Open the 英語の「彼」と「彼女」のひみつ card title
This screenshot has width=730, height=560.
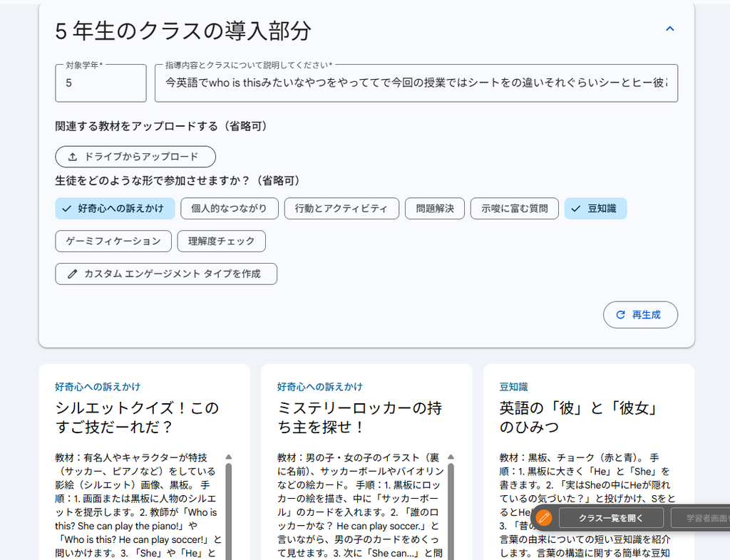pos(579,418)
